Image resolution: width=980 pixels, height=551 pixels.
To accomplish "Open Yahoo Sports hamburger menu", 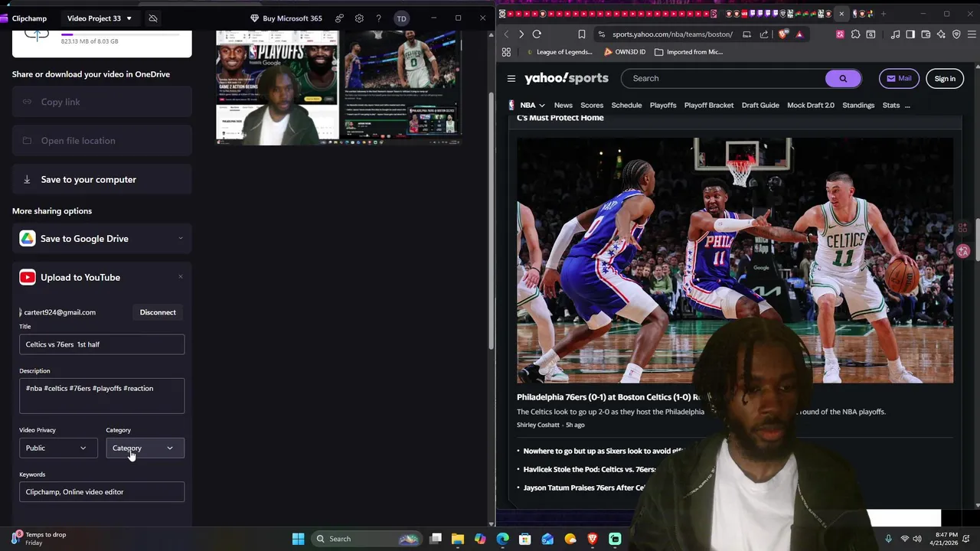I will pyautogui.click(x=511, y=78).
